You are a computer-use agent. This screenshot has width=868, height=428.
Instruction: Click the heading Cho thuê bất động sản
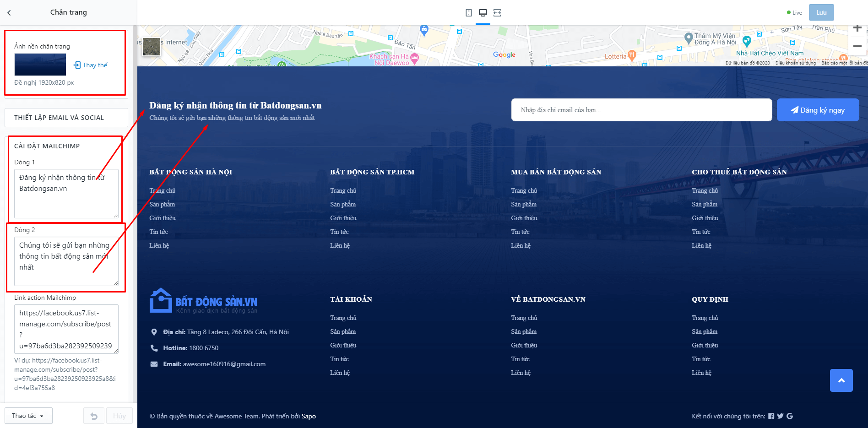click(739, 172)
